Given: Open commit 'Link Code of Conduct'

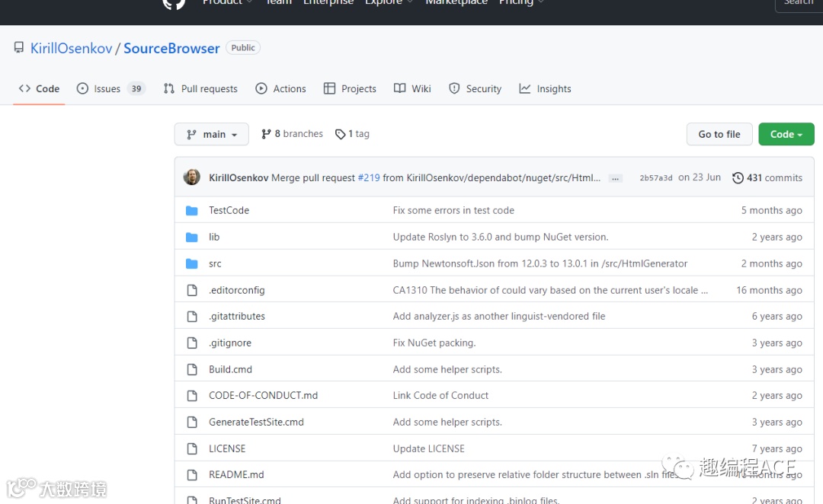Looking at the screenshot, I should [x=440, y=395].
